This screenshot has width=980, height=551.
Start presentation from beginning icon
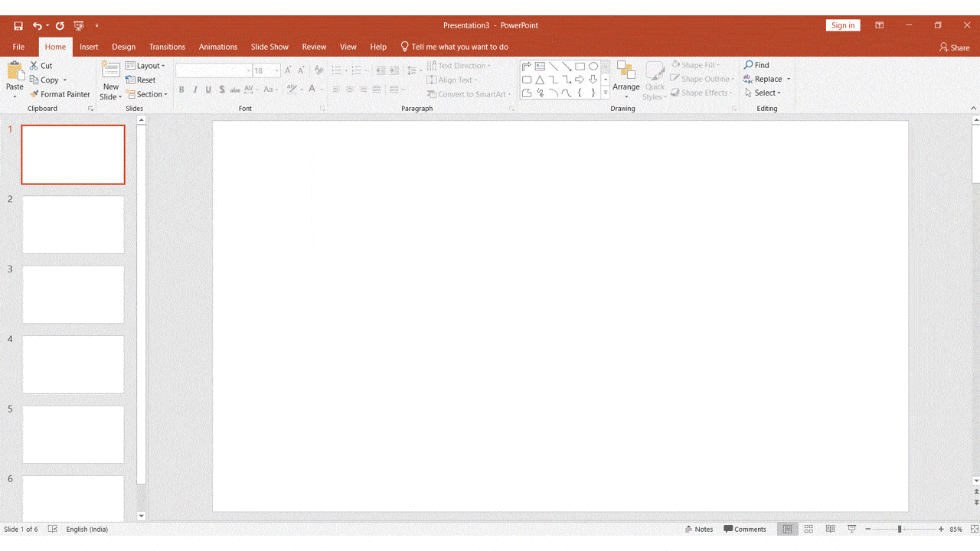[79, 26]
